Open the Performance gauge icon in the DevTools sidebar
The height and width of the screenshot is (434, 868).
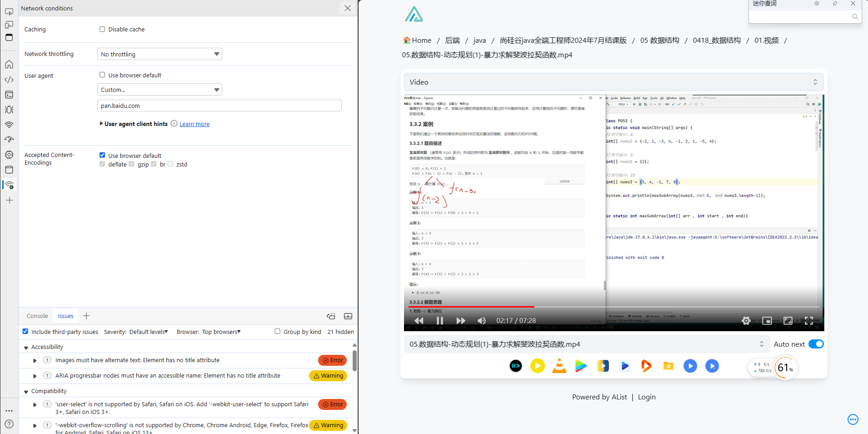tap(9, 140)
